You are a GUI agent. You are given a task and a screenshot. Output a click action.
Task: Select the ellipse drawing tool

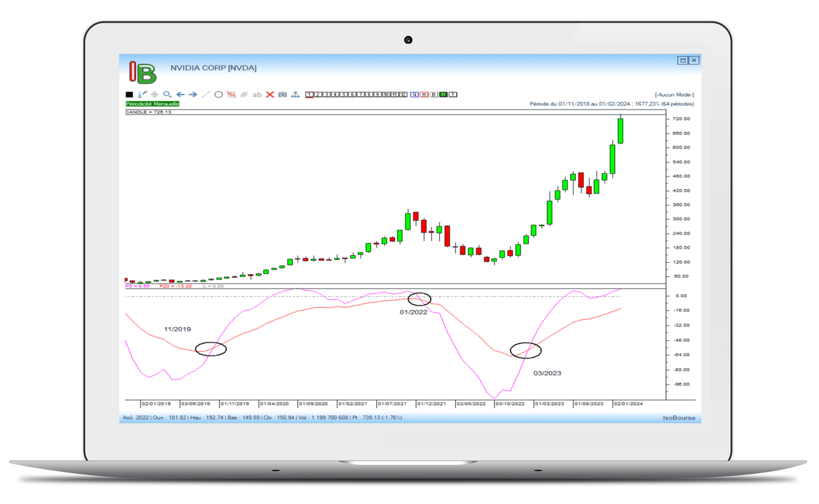click(x=219, y=94)
